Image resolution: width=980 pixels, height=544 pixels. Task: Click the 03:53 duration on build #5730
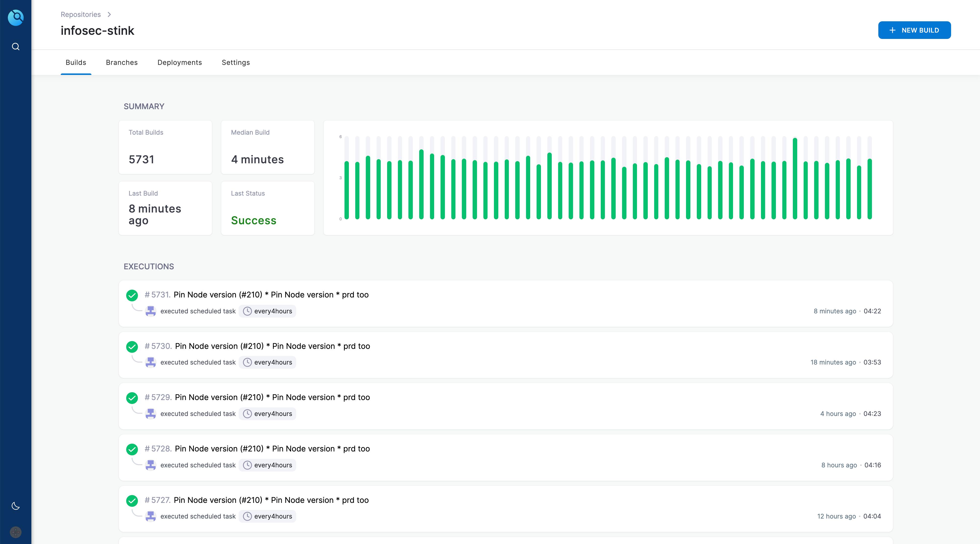click(872, 362)
